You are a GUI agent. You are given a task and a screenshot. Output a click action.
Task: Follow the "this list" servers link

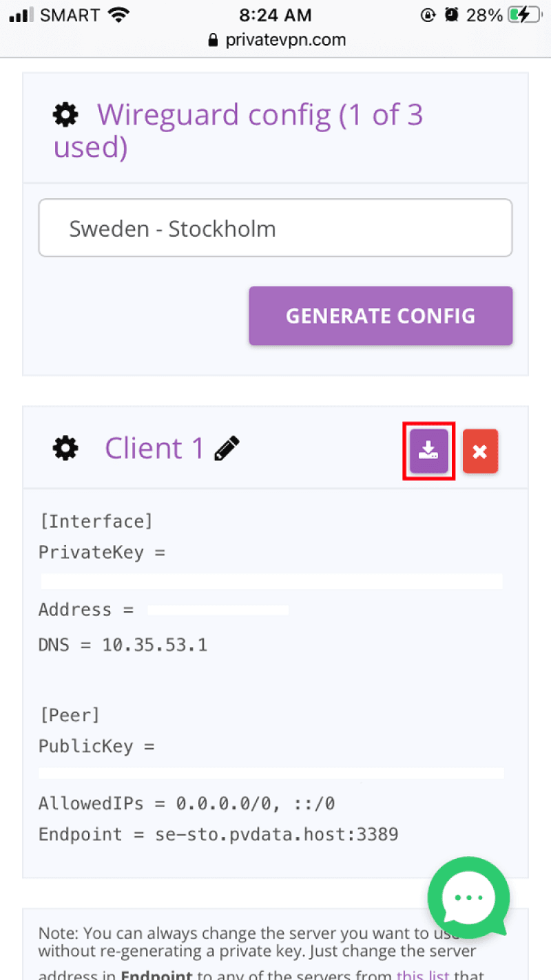422,974
